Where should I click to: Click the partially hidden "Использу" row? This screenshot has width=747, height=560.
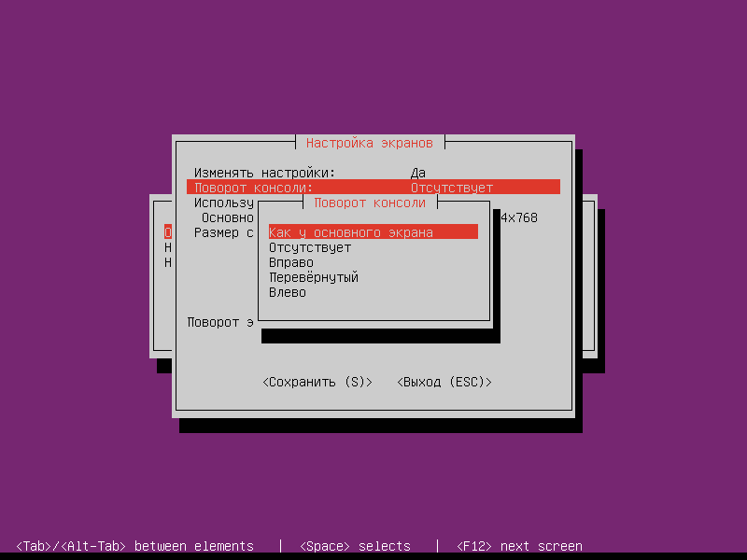[224, 203]
